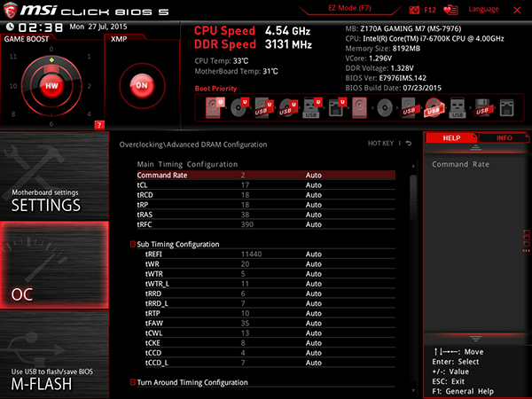Screen dimensions: 532x399
Task: Open the tRCD Auto value field
Action: pyautogui.click(x=314, y=195)
